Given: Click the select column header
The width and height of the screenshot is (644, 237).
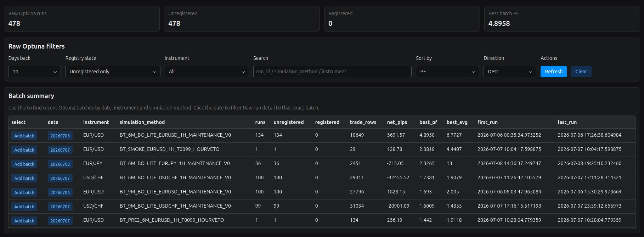Looking at the screenshot, I should pos(18,122).
